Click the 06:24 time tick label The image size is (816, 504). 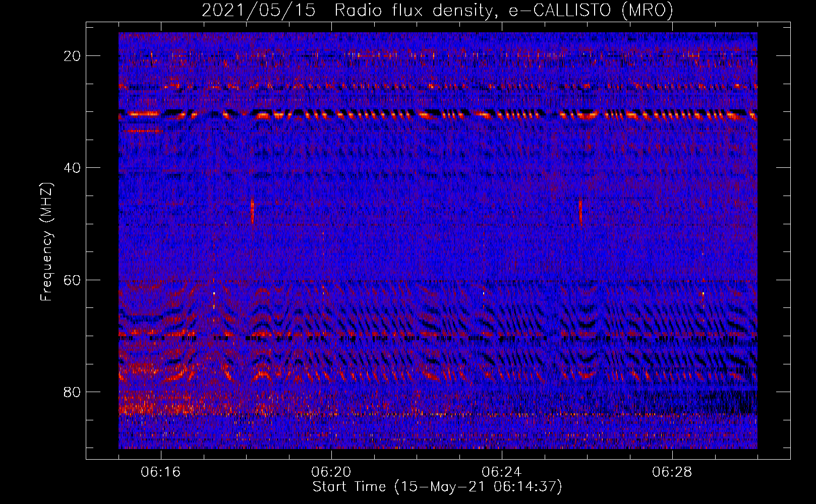click(x=502, y=472)
